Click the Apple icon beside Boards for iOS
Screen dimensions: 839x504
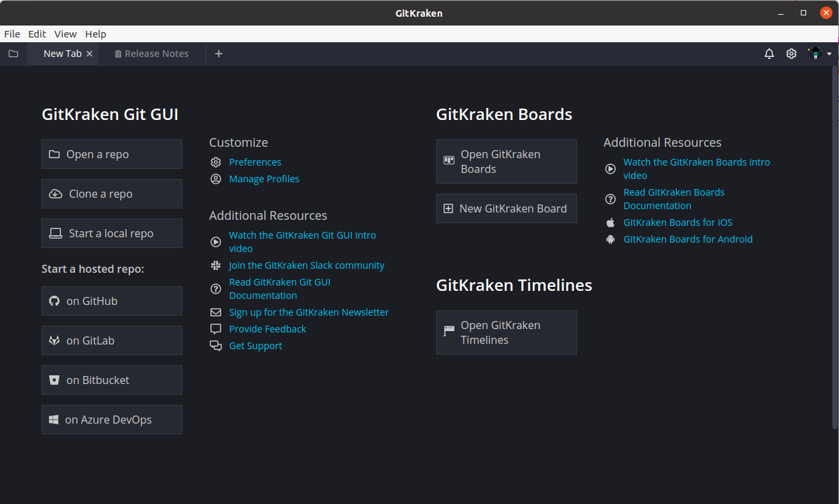pos(610,223)
